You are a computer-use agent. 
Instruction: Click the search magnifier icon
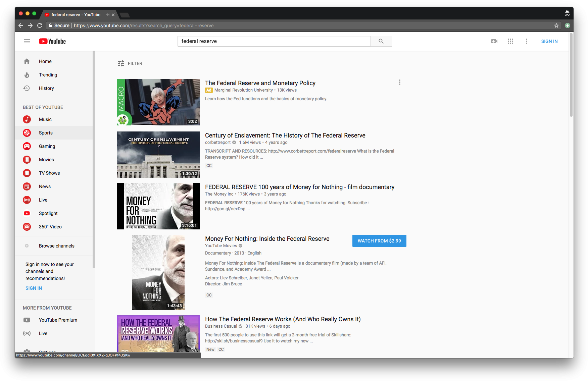381,41
